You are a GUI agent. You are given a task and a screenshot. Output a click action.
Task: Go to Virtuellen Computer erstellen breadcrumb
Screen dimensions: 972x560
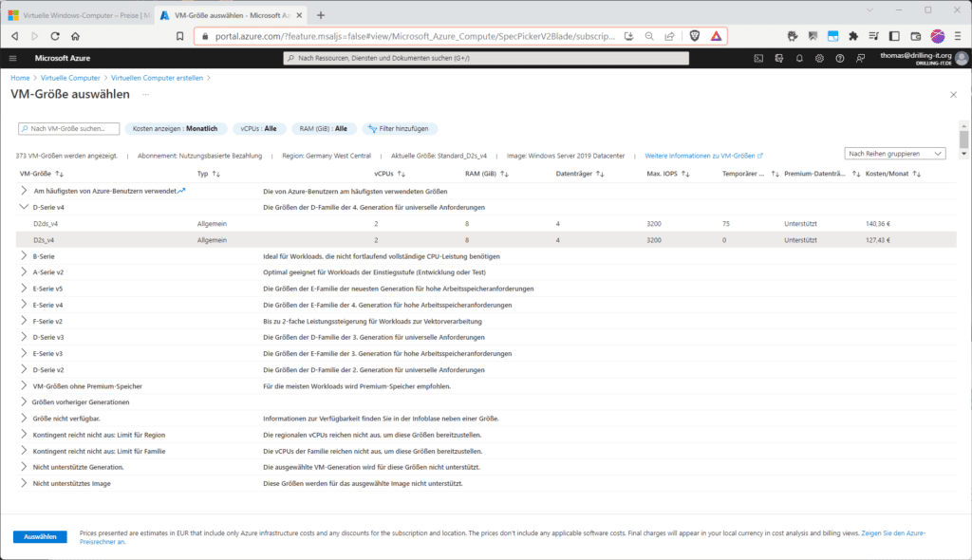[157, 78]
